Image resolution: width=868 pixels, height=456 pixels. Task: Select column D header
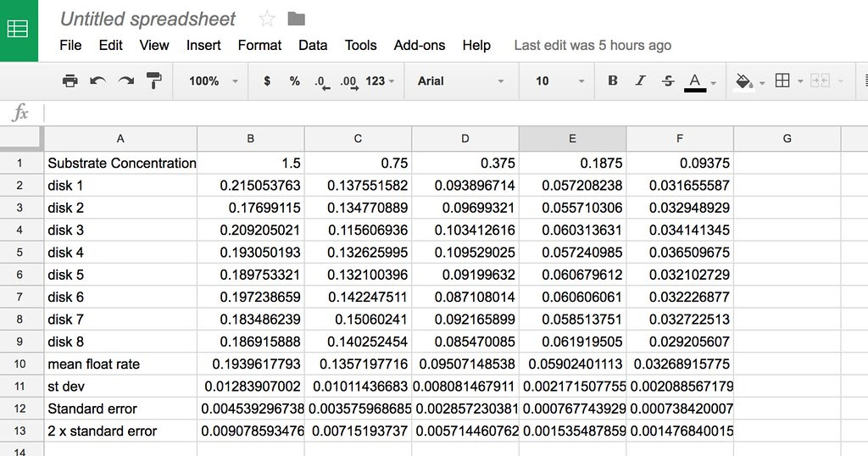[465, 139]
